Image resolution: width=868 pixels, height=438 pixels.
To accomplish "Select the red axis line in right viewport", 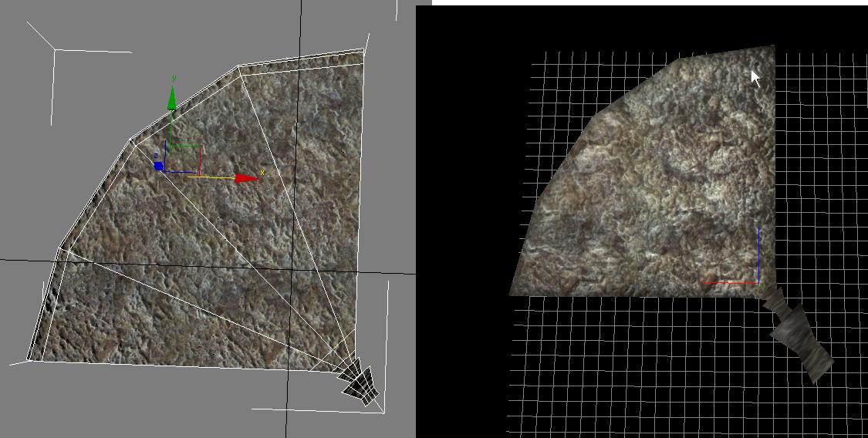I will tap(729, 283).
